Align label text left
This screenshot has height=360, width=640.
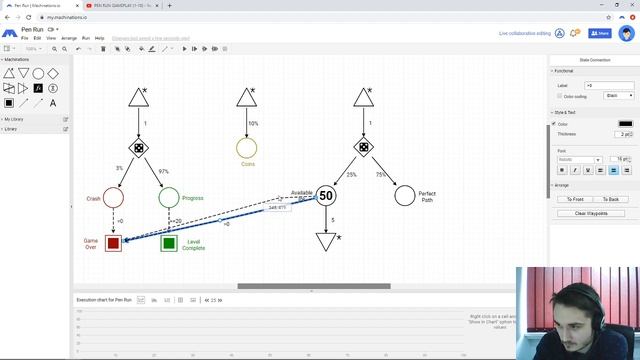[x=600, y=170]
